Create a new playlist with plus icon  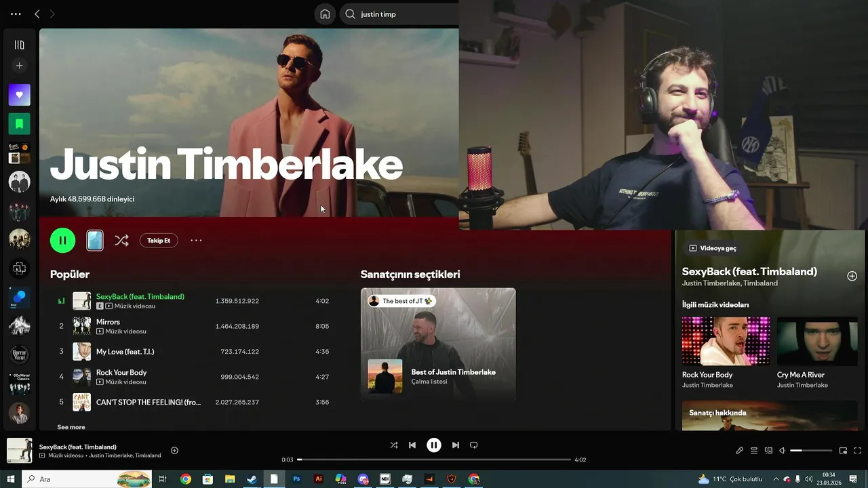point(19,66)
